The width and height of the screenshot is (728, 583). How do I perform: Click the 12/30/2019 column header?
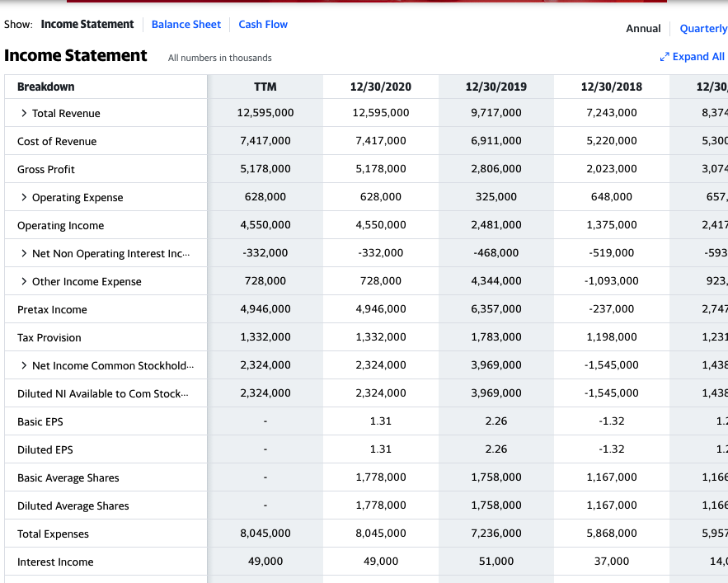(x=496, y=87)
